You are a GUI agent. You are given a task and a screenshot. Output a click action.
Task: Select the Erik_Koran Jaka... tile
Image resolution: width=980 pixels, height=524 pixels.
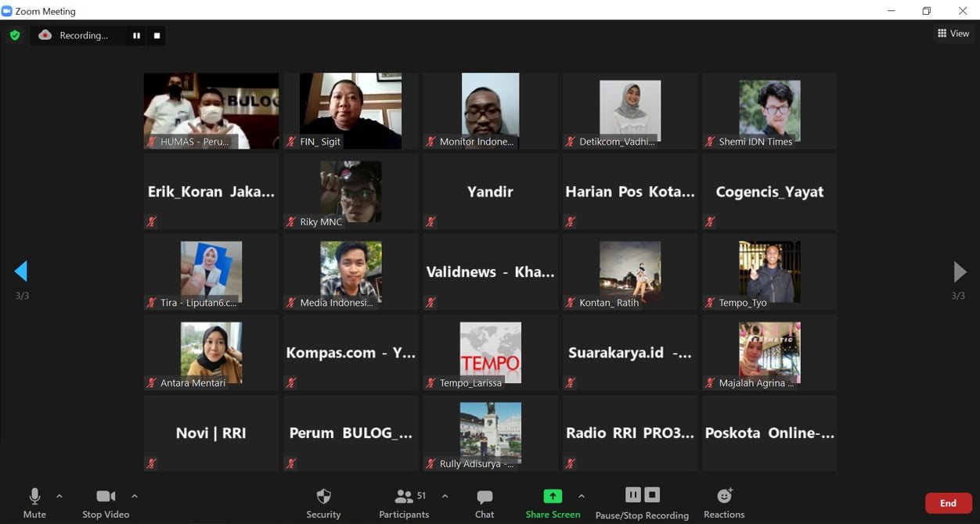pyautogui.click(x=211, y=192)
